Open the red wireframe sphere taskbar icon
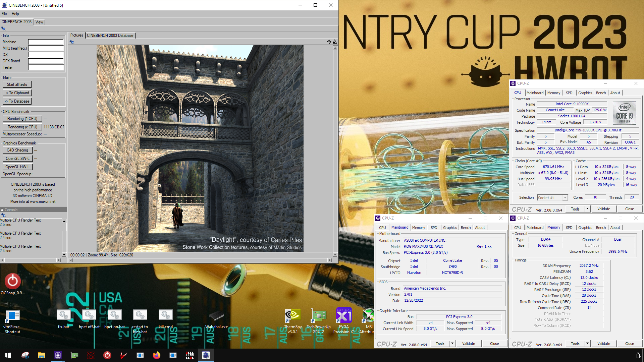 point(91,355)
